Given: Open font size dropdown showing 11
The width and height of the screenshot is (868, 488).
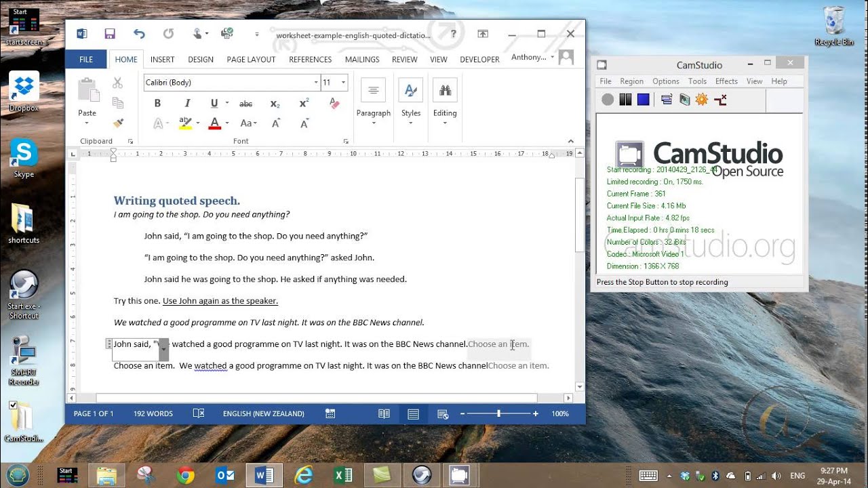Looking at the screenshot, I should pos(343,83).
